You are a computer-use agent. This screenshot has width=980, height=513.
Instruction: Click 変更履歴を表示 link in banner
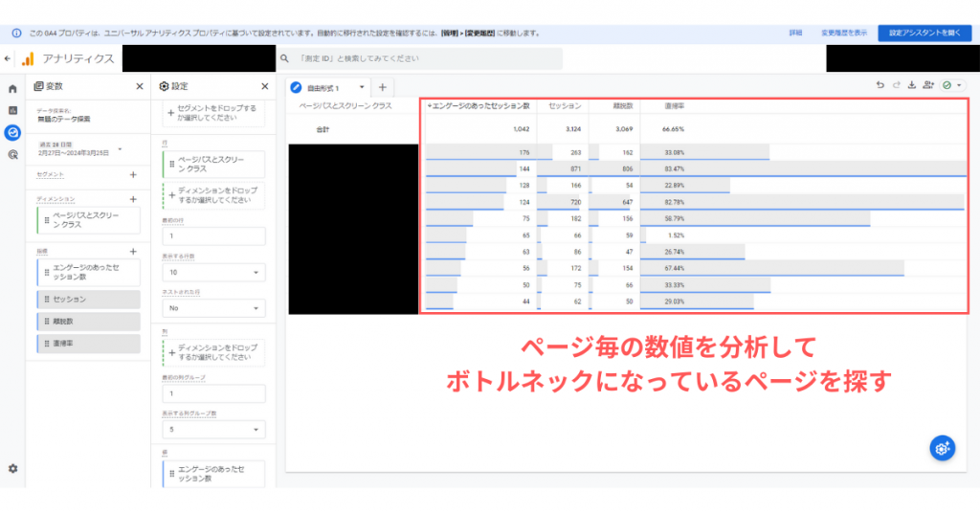pos(844,33)
